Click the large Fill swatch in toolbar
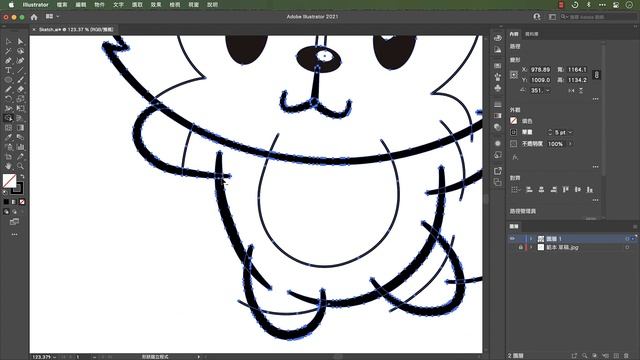Screen dimensions: 640x360 (x=9, y=181)
